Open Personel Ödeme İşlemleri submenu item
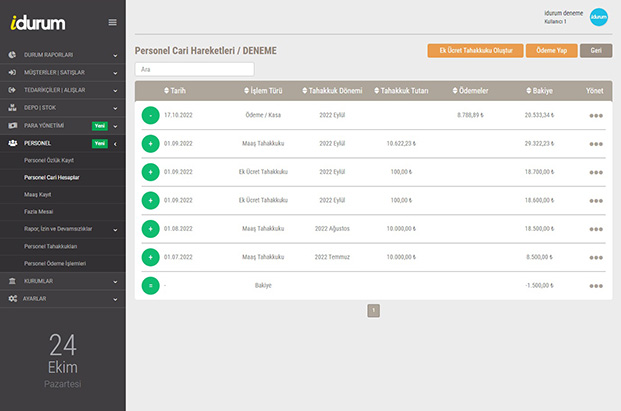621x411 pixels. click(55, 263)
